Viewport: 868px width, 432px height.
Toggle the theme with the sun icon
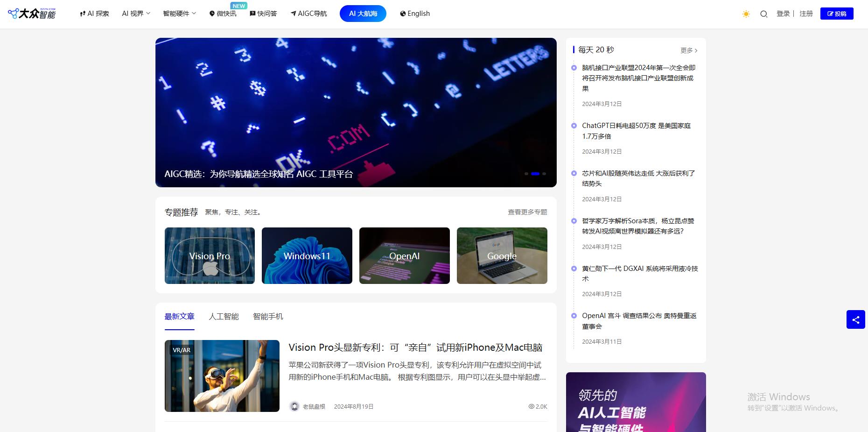(746, 14)
